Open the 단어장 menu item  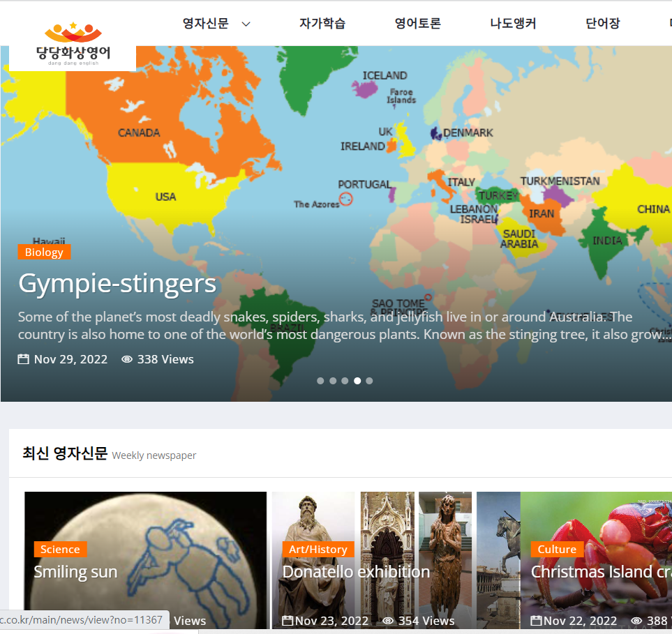[x=603, y=23]
